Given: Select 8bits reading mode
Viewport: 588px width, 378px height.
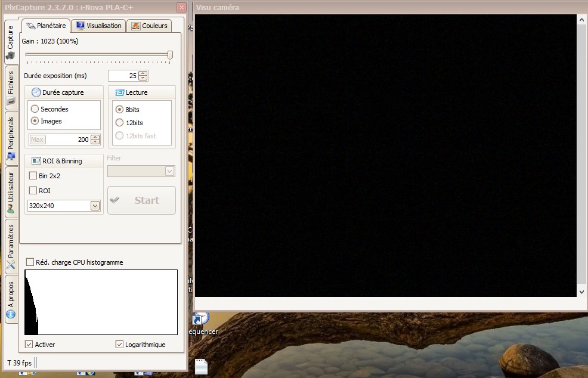Looking at the screenshot, I should 120,110.
